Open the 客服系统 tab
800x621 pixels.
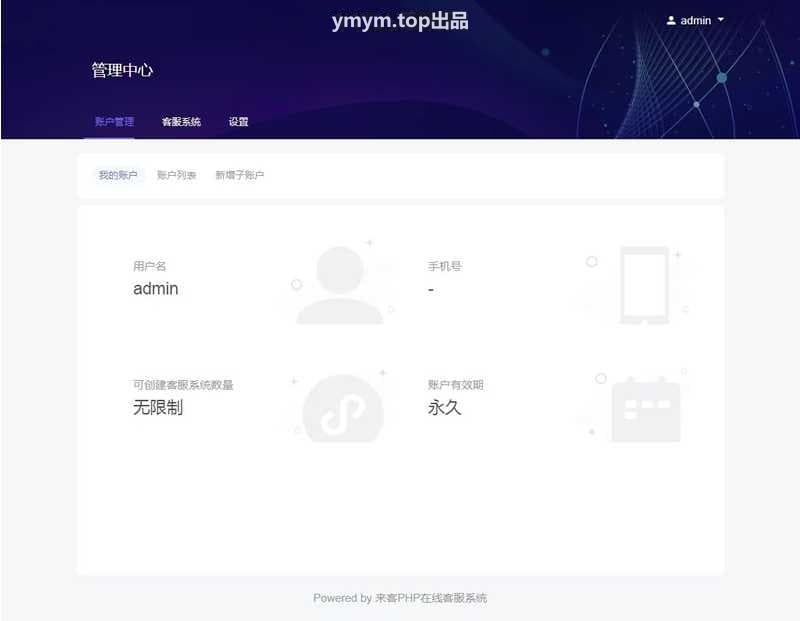(x=181, y=121)
